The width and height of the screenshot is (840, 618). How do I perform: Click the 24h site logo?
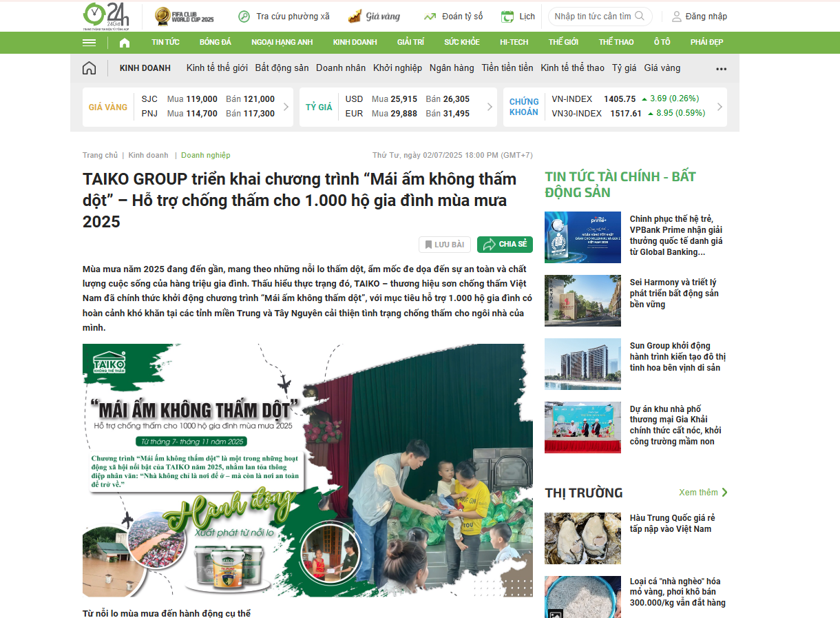coord(105,16)
